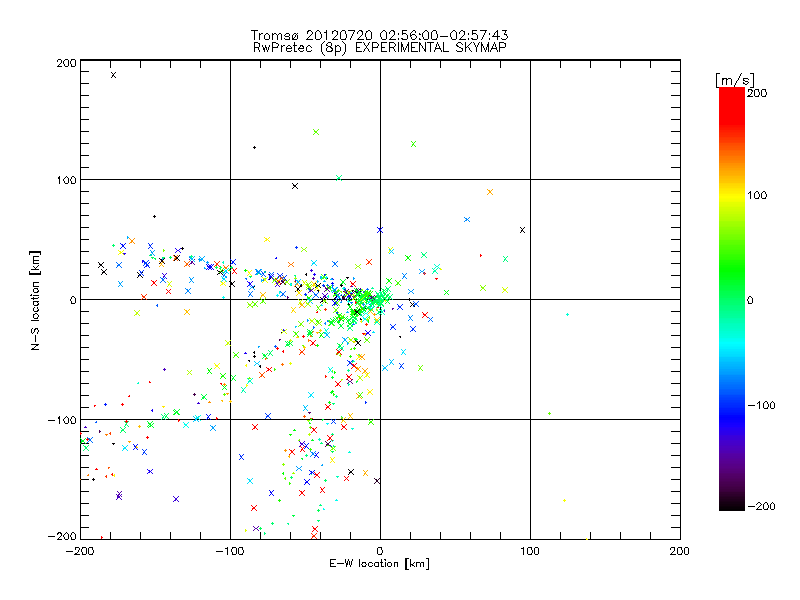Click the black cross marker near 95 km east, 58 km north

click(x=522, y=230)
